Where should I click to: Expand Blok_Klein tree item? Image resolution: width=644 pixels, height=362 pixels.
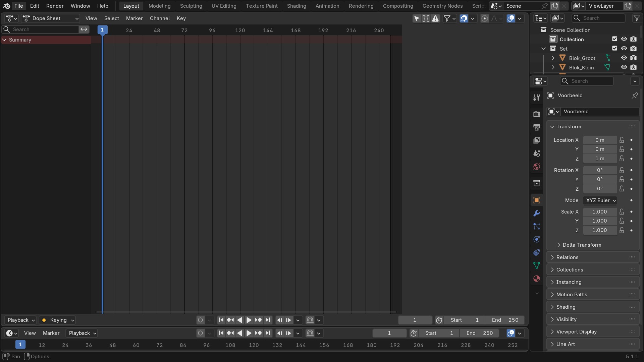coord(553,68)
